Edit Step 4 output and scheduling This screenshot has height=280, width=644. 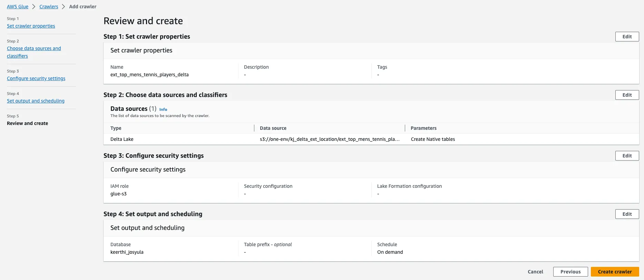tap(627, 214)
